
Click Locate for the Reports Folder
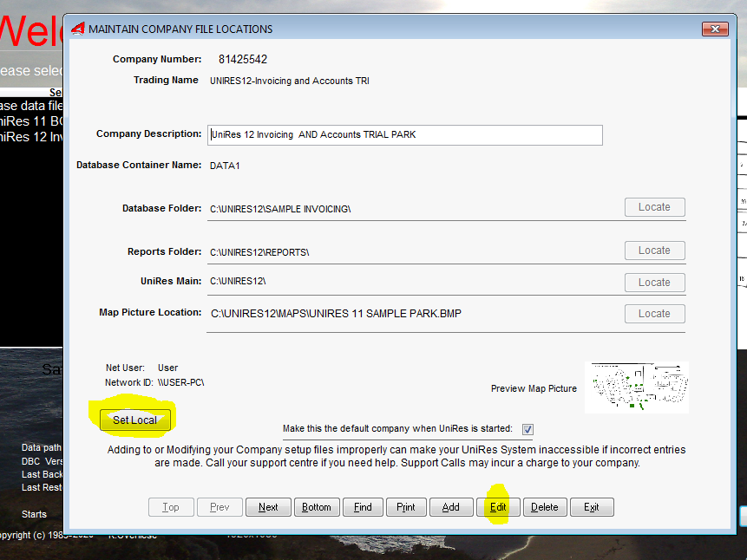[x=654, y=251]
